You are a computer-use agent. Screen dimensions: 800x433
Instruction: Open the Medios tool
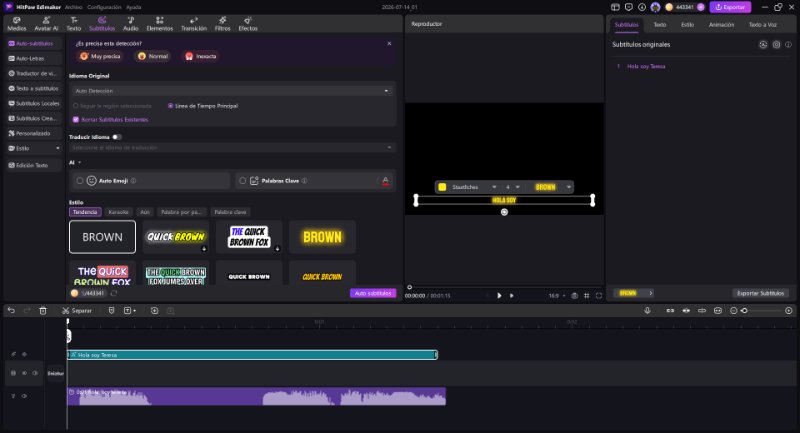16,23
